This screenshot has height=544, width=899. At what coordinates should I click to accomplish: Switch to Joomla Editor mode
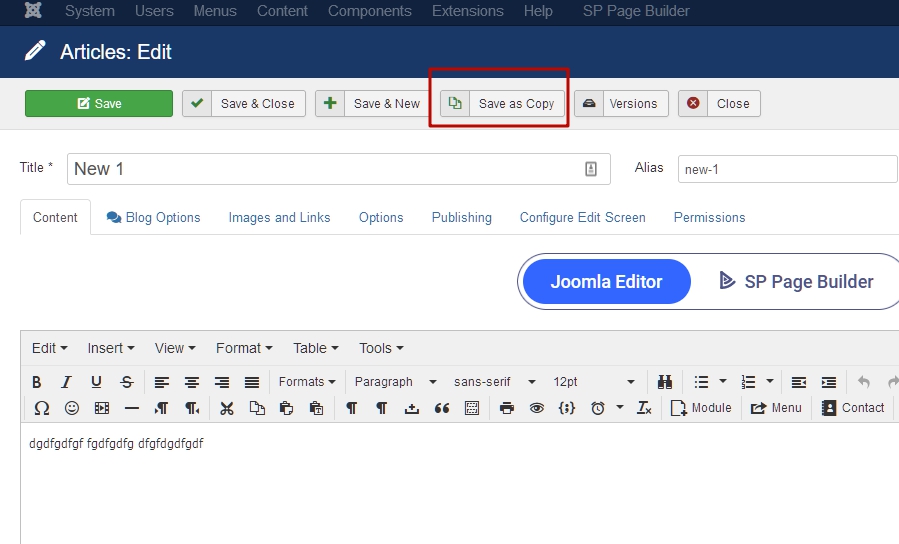tap(606, 282)
